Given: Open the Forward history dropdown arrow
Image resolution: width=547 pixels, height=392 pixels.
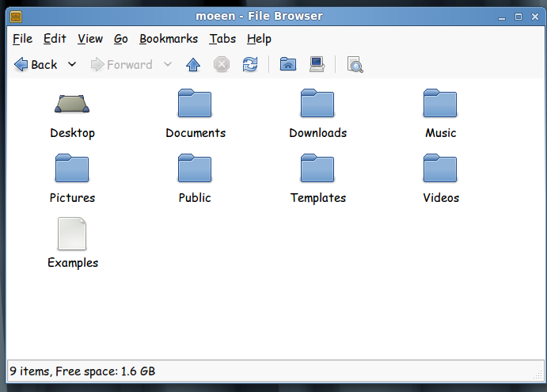Looking at the screenshot, I should 168,64.
